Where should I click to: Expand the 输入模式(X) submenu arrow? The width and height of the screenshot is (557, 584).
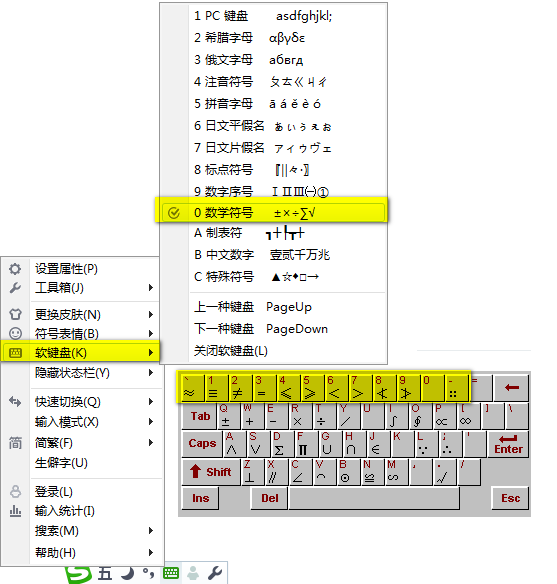click(151, 422)
